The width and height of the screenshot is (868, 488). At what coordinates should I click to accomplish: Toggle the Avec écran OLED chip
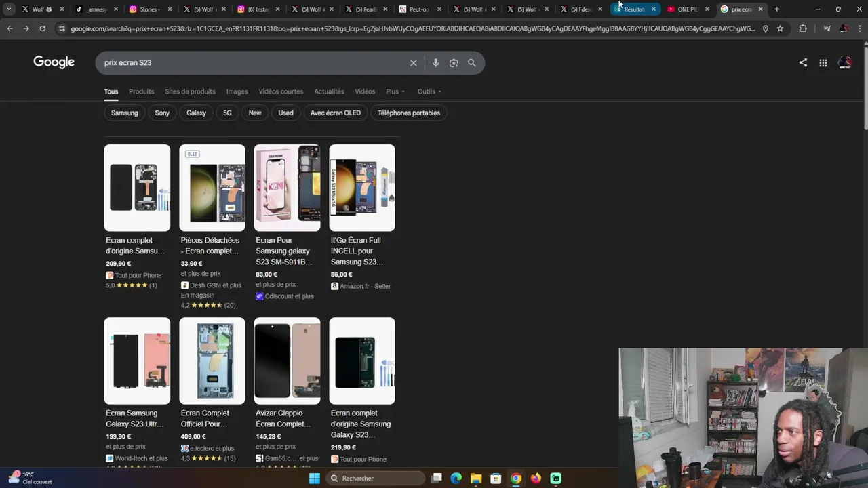[x=336, y=113]
